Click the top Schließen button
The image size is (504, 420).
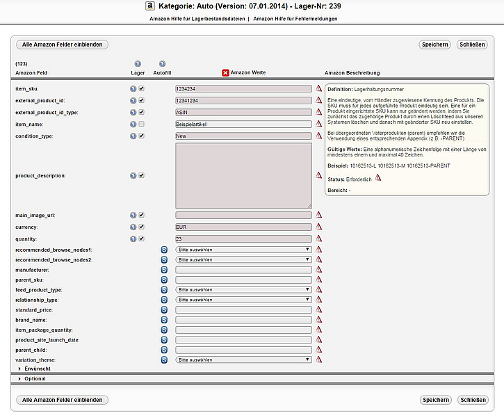point(472,45)
